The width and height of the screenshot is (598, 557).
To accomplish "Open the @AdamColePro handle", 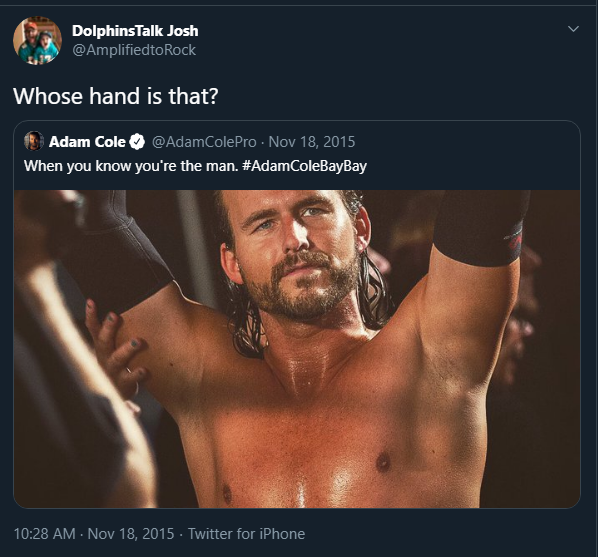I will tap(204, 142).
